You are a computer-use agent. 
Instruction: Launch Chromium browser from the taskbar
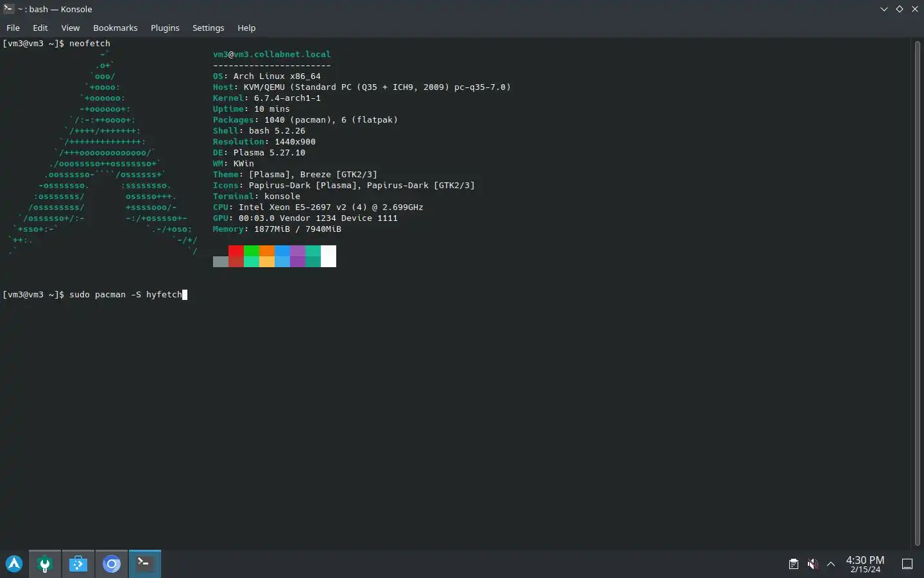tap(112, 564)
